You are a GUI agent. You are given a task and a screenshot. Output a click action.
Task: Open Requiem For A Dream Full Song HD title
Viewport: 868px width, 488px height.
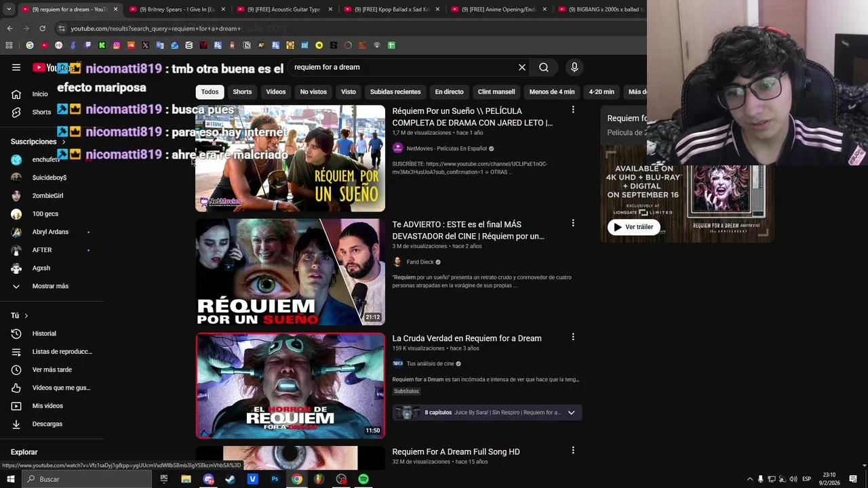[456, 452]
